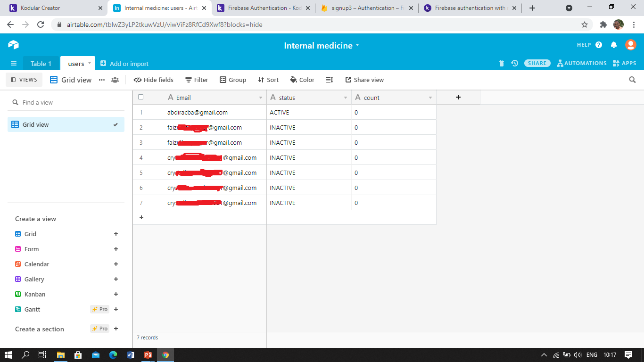Click the trash icon near Share
Image resolution: width=644 pixels, height=362 pixels.
tap(501, 63)
